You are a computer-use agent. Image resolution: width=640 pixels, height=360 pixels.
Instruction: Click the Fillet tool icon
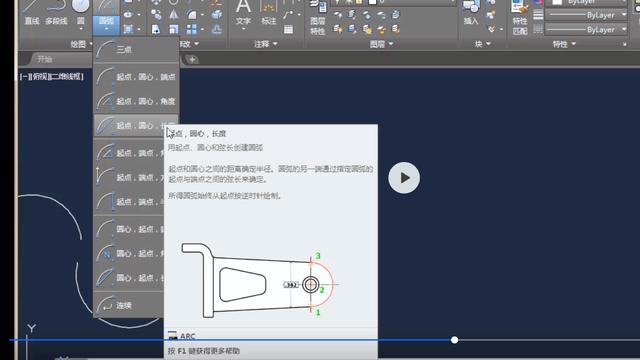pyautogui.click(x=191, y=15)
